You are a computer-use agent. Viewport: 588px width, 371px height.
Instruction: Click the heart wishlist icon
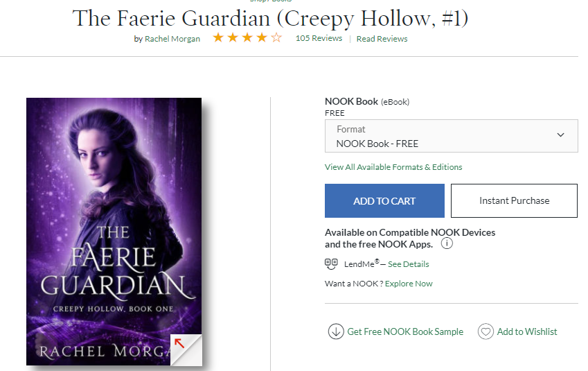[485, 331]
